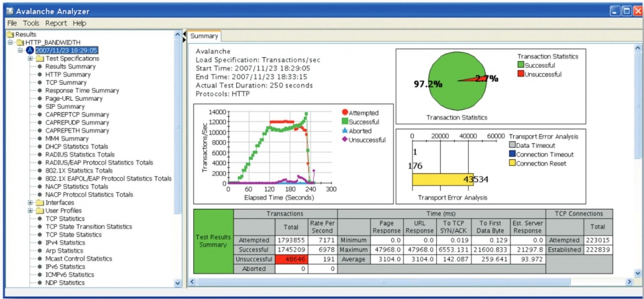Click the HTTP_BANDWIDTH folder icon
This screenshot has height=299, width=644.
[20, 42]
